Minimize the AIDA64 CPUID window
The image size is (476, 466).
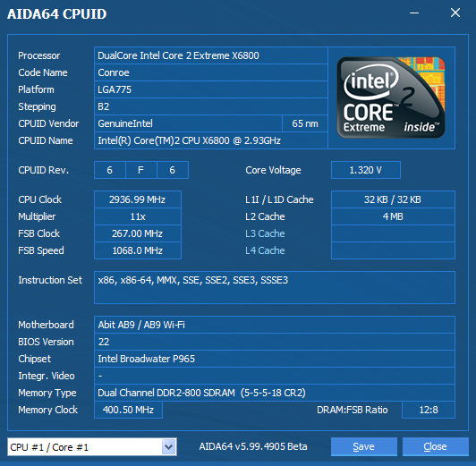[414, 13]
